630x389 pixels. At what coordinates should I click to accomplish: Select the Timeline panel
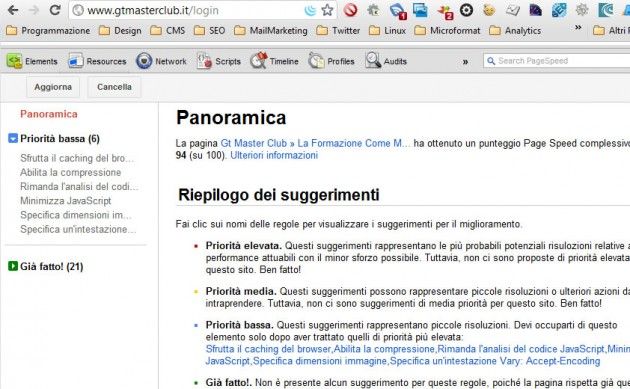click(274, 61)
